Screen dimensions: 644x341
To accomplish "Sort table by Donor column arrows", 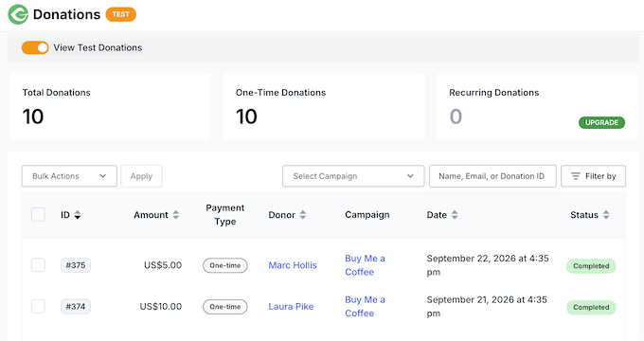I will click(x=303, y=215).
